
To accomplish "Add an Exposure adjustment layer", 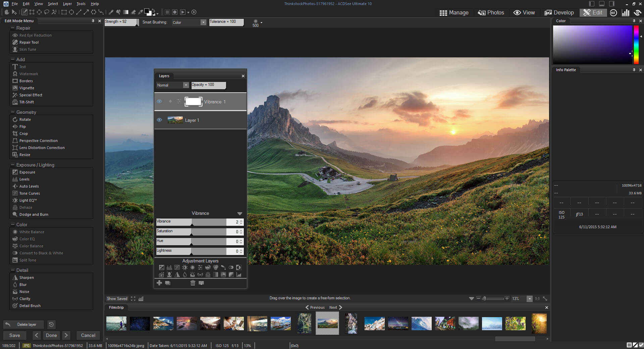I will click(162, 267).
